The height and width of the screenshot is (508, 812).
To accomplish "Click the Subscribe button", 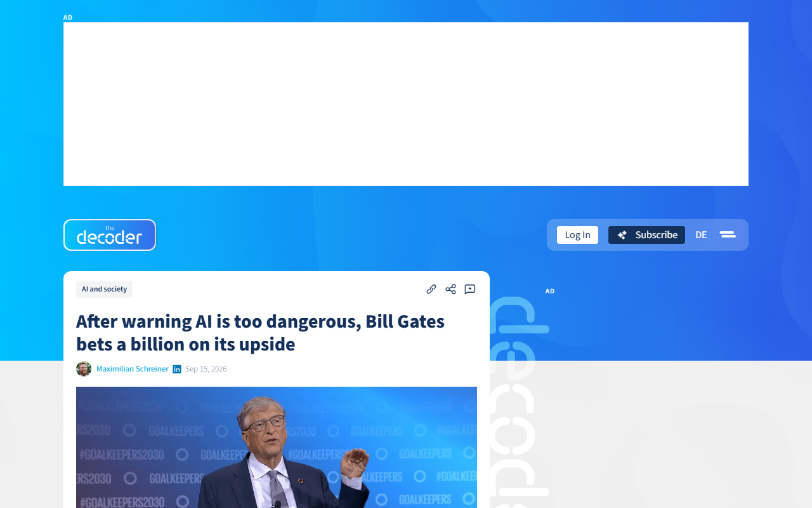I will pyautogui.click(x=646, y=235).
